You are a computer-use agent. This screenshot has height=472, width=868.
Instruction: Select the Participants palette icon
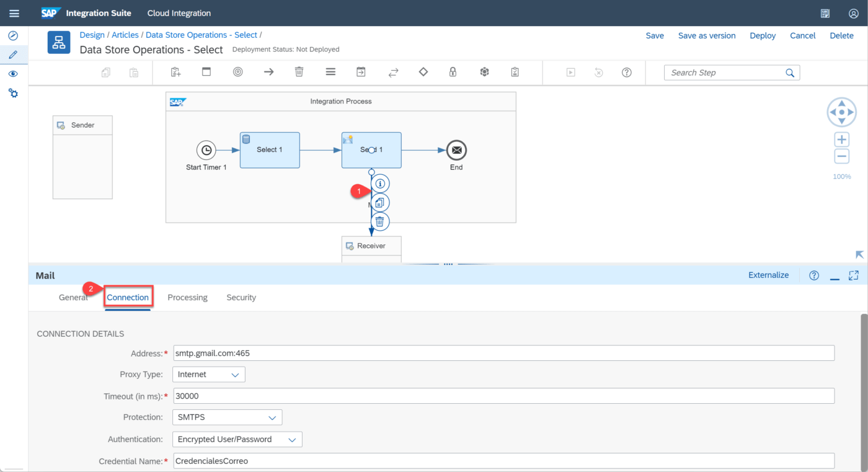(x=176, y=73)
